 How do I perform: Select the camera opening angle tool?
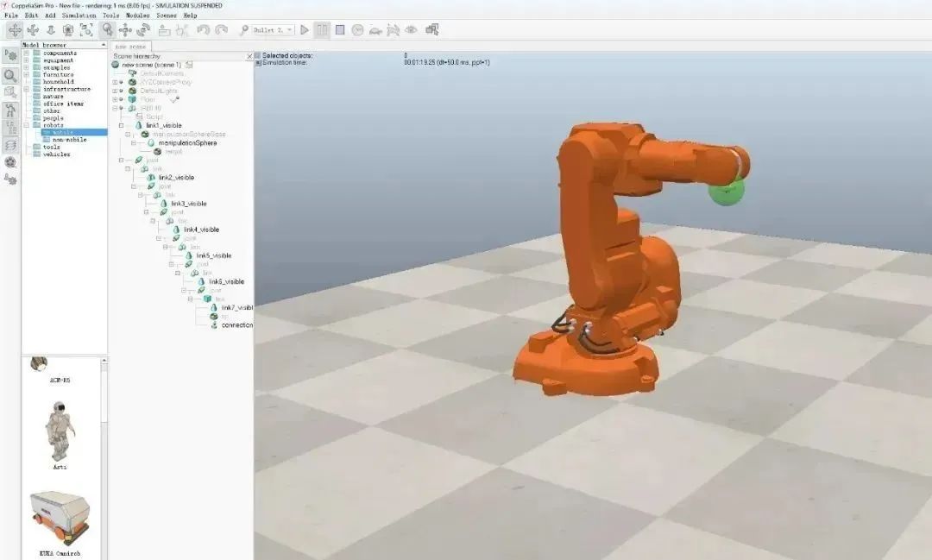click(68, 29)
